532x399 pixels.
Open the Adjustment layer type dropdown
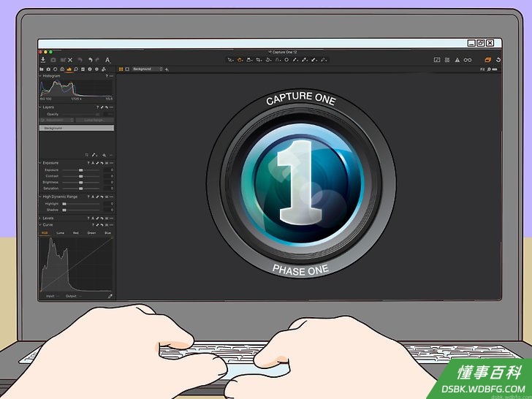click(x=57, y=120)
